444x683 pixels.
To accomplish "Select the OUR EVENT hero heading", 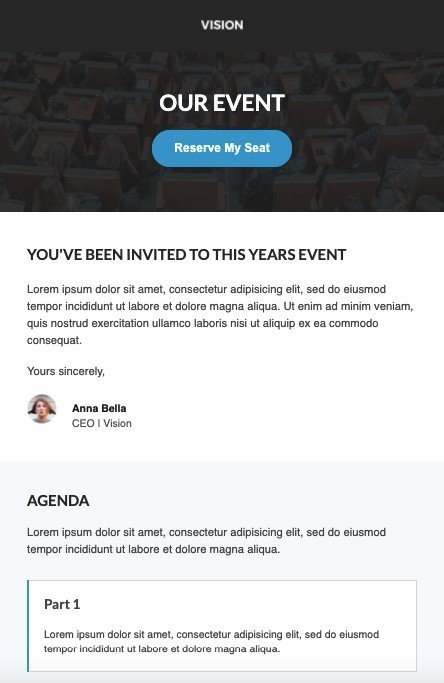I will (x=222, y=103).
